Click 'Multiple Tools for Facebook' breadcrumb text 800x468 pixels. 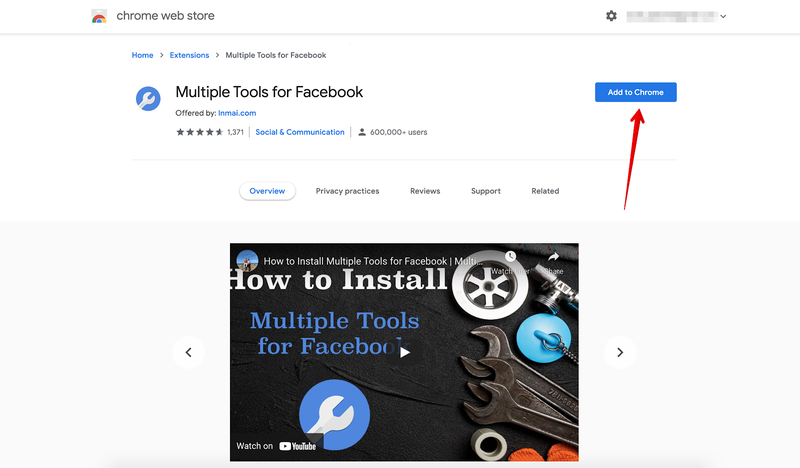pos(276,55)
